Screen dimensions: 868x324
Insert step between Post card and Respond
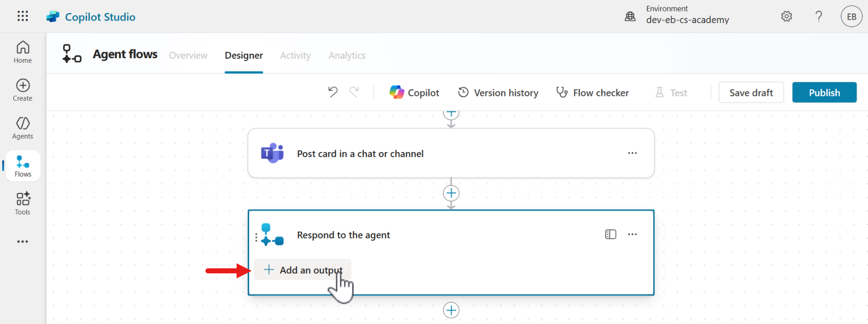click(451, 193)
